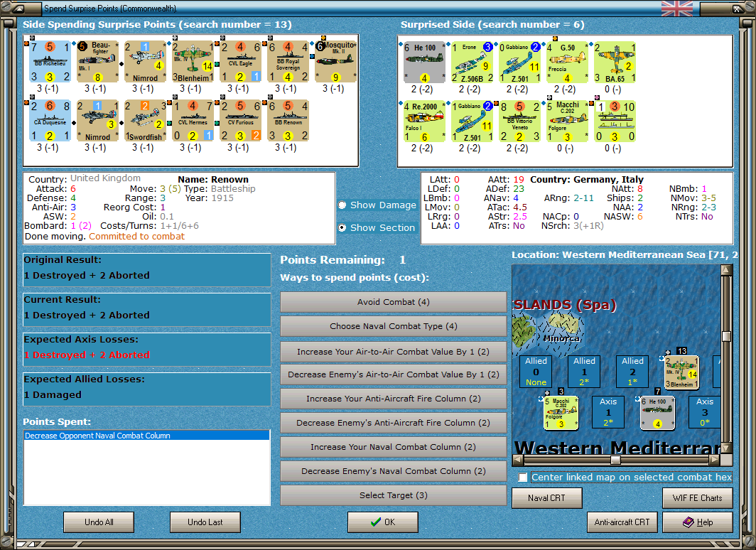Image resolution: width=756 pixels, height=550 pixels.
Task: Click the map horizontal scrollbar thumb
Action: click(x=615, y=460)
